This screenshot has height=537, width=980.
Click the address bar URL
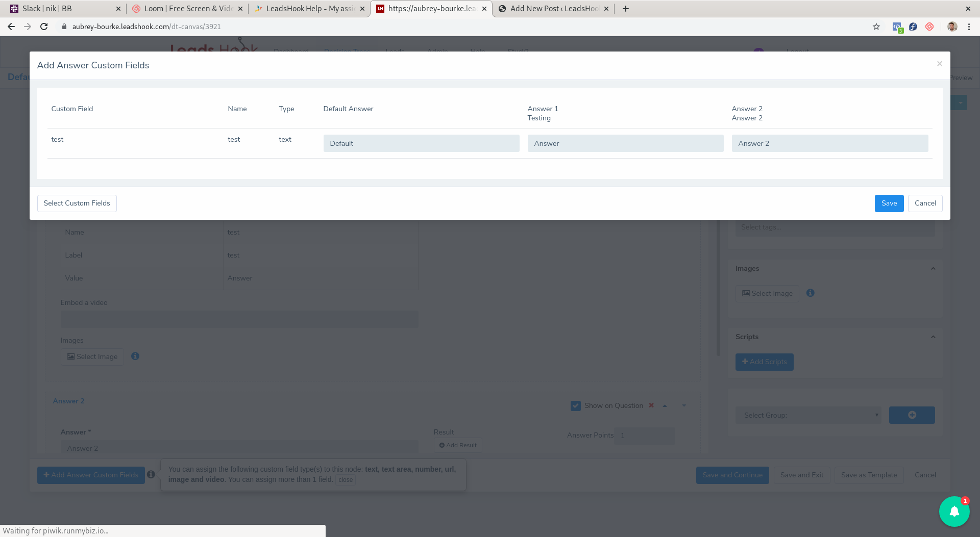(146, 27)
